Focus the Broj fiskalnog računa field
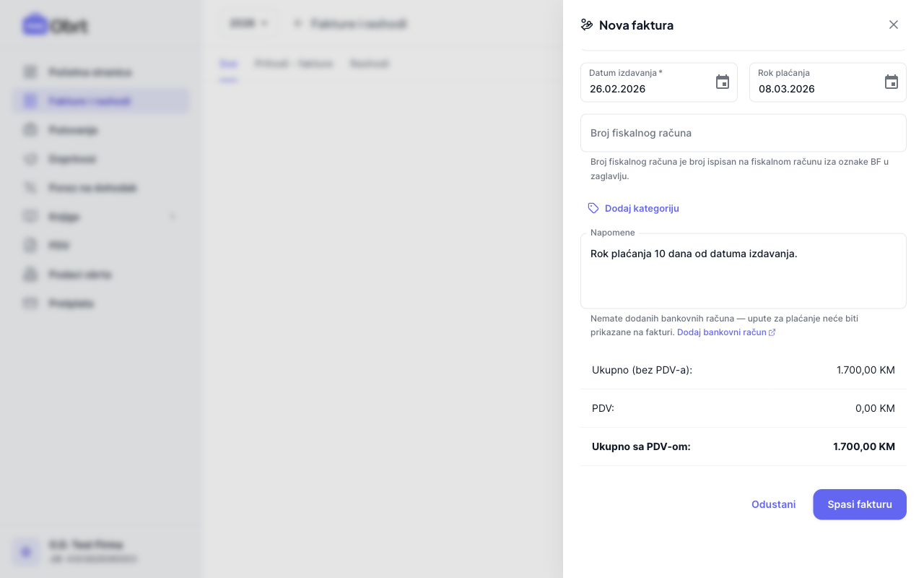 743,133
